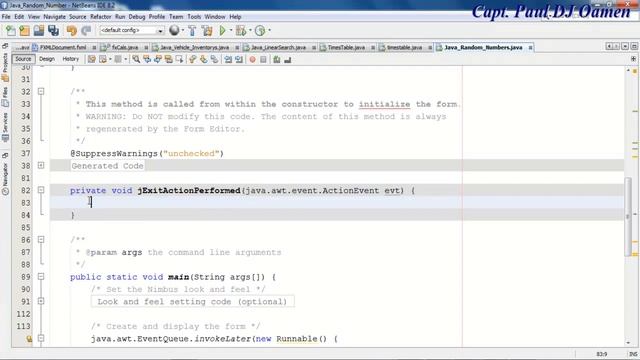Open the Profile Project dropdown arrow

pos(269,31)
